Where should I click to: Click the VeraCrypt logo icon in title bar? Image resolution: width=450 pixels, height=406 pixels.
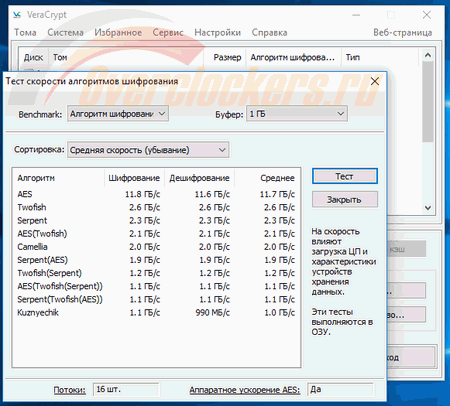tap(17, 15)
